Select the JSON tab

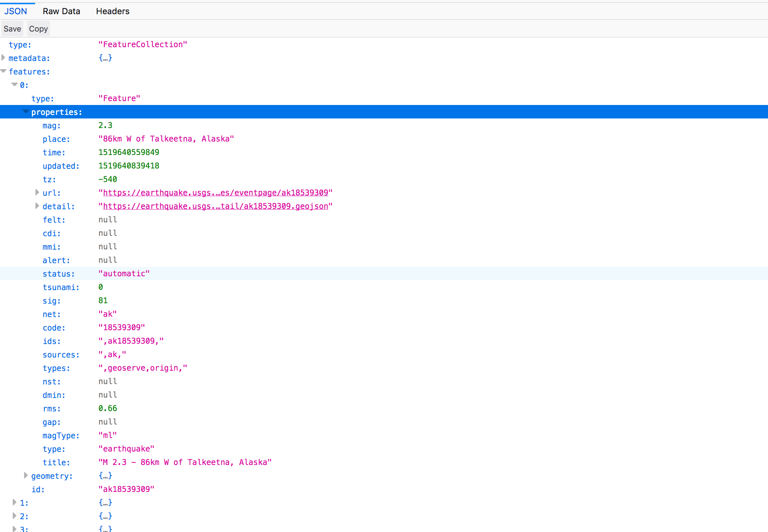coord(16,11)
